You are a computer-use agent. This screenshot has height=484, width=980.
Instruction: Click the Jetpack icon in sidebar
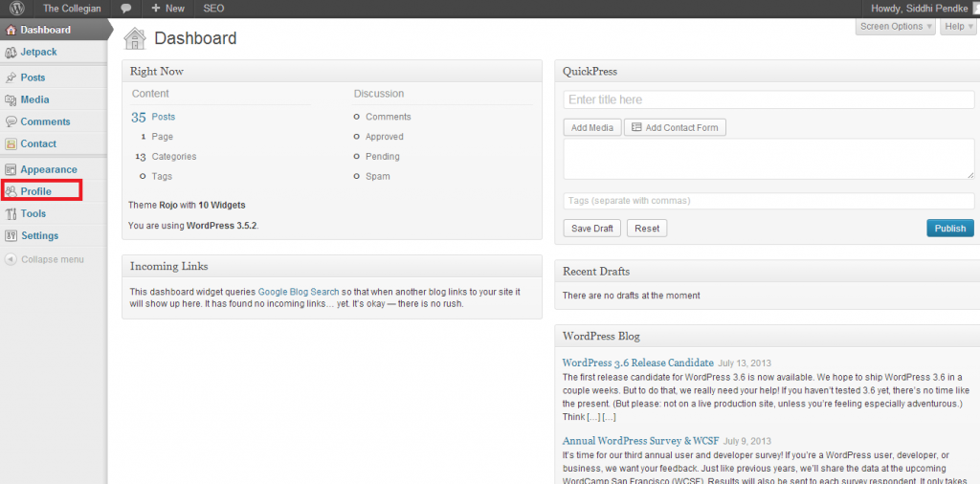(11, 53)
